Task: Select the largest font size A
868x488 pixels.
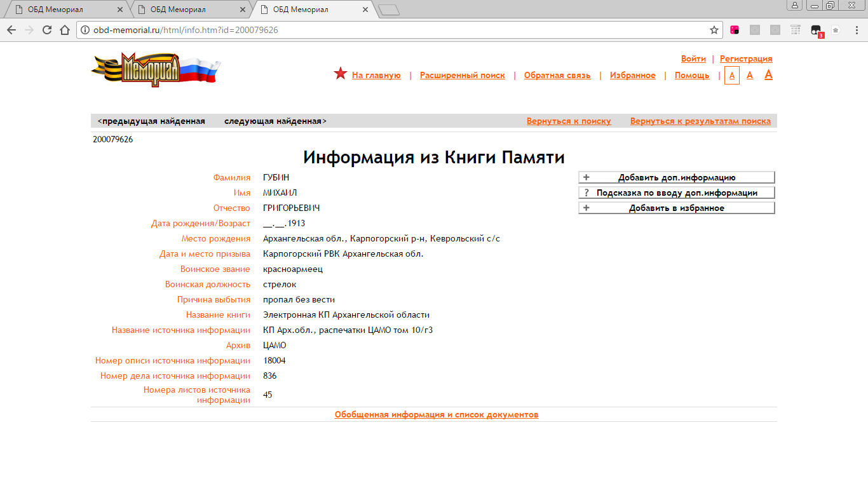Action: point(768,75)
